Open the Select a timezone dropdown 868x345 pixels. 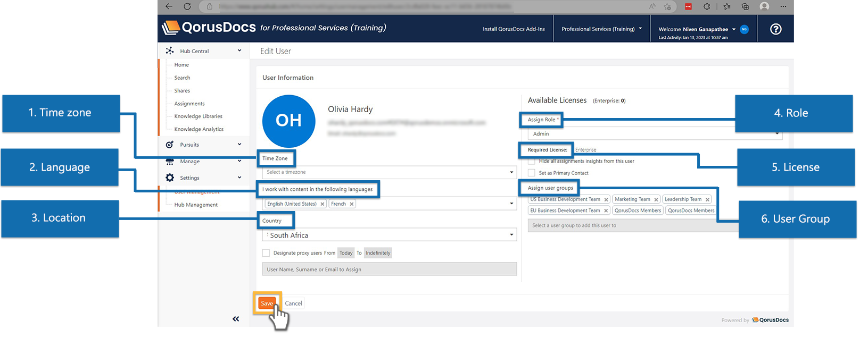(x=390, y=172)
